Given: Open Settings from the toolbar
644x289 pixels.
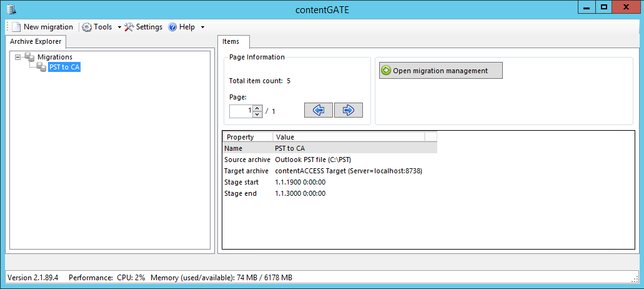Looking at the screenshot, I should coord(143,27).
